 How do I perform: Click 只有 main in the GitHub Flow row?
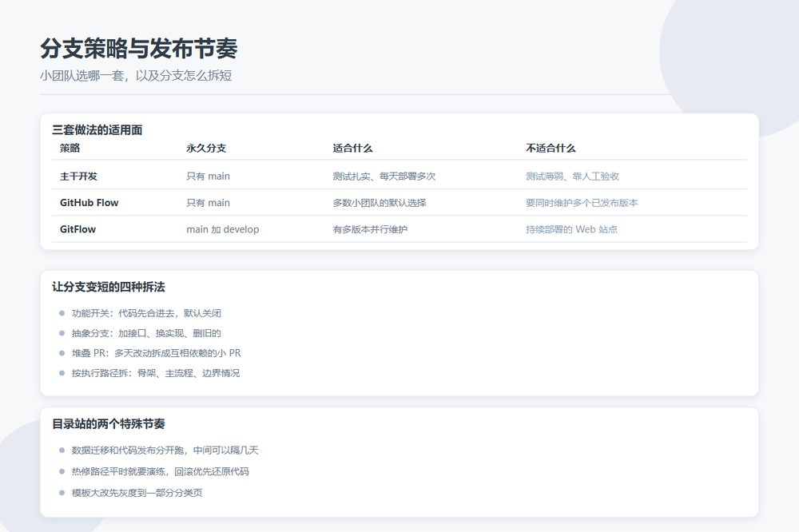pyautogui.click(x=208, y=203)
